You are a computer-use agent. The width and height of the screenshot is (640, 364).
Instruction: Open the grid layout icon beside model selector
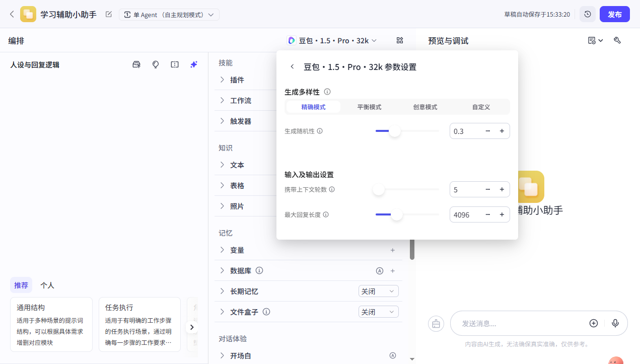[400, 40]
